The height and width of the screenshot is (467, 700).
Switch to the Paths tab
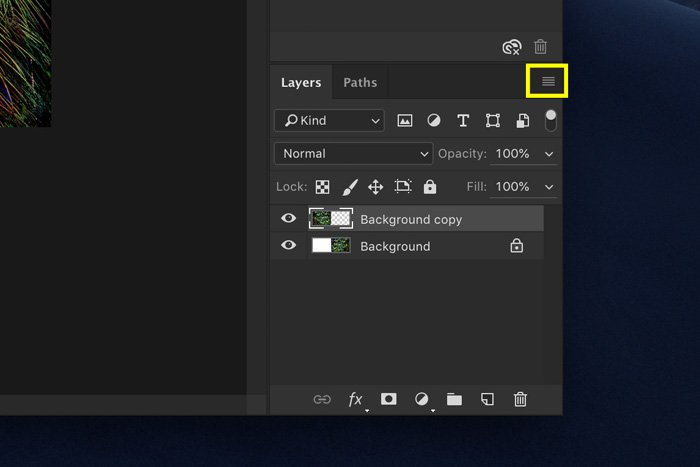360,83
